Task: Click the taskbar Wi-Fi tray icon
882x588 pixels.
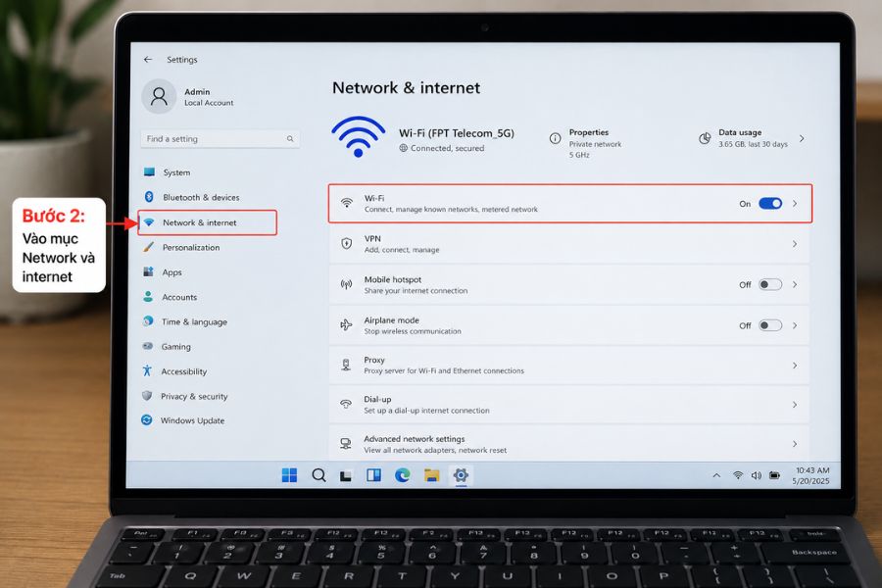Action: click(x=737, y=475)
